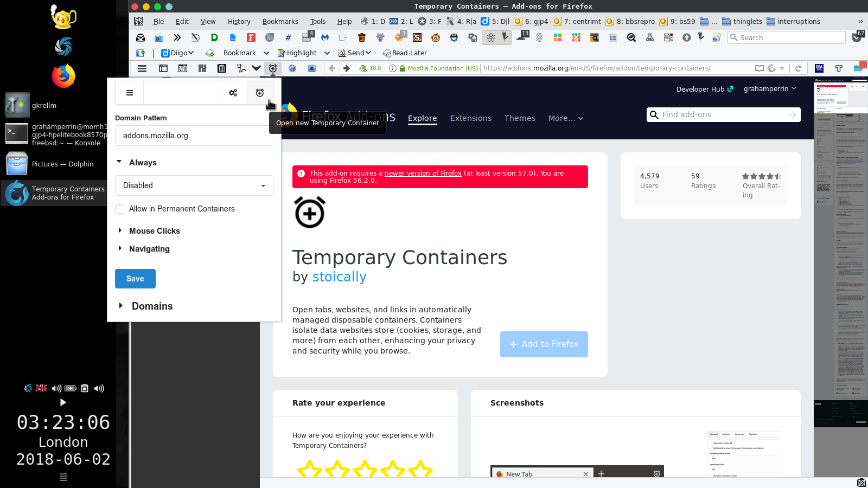
Task: Click the Save button
Action: coord(135,279)
